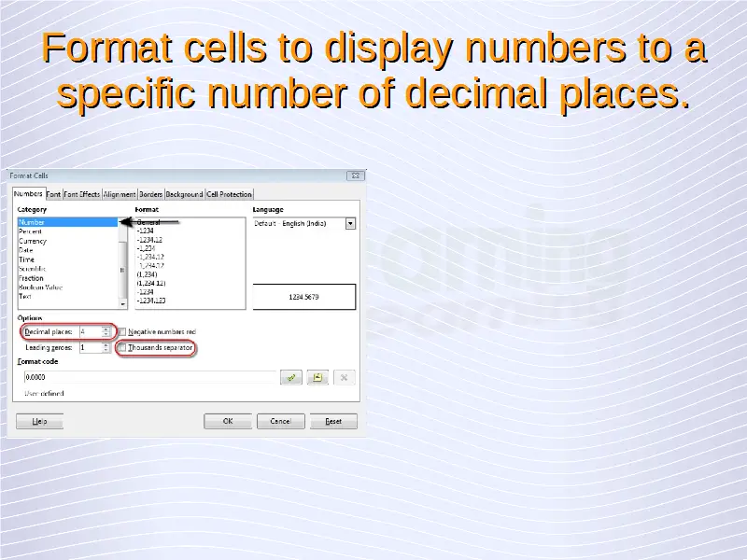The width and height of the screenshot is (747, 560).
Task: Click the Cancel button
Action: click(x=280, y=421)
